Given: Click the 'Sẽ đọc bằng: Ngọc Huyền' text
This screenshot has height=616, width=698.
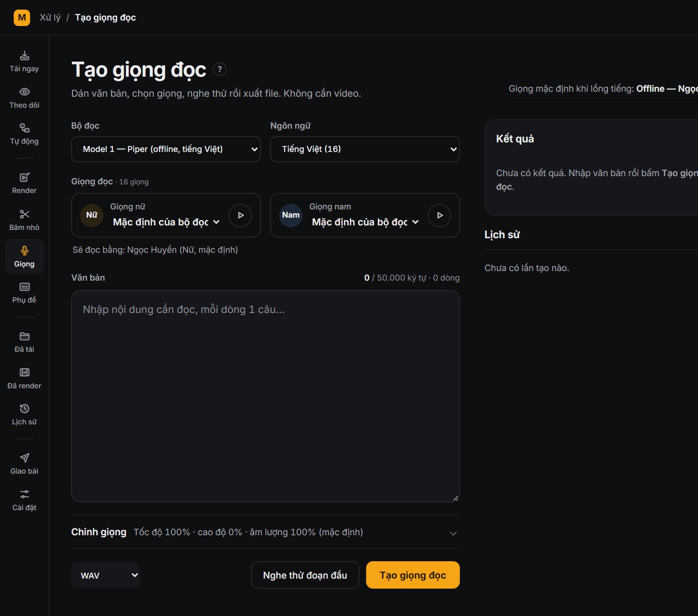Looking at the screenshot, I should click(x=155, y=250).
